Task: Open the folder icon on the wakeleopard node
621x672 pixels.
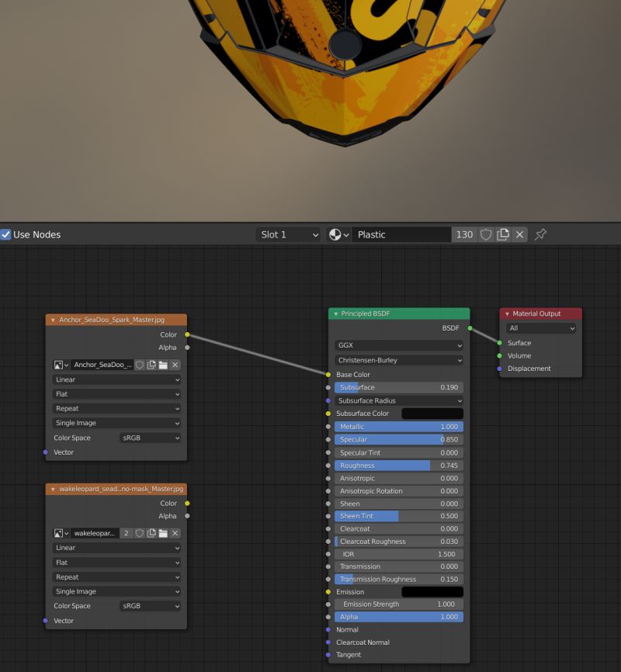Action: 163,533
